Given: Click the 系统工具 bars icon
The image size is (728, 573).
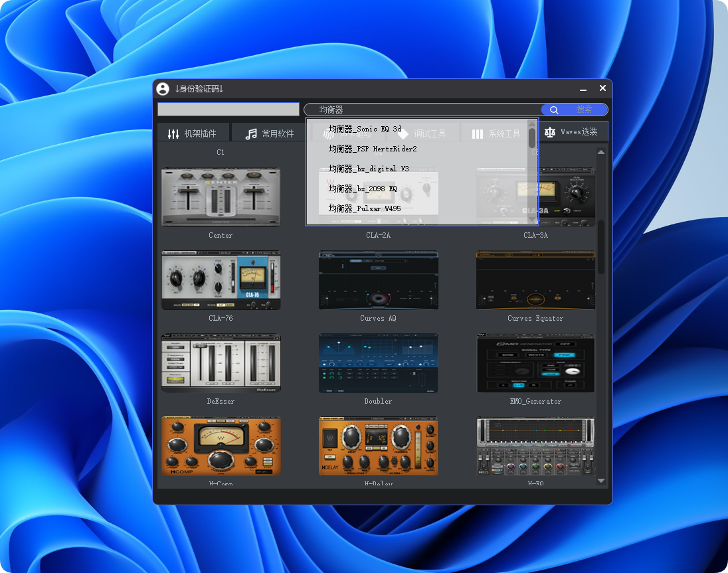Looking at the screenshot, I should [478, 134].
